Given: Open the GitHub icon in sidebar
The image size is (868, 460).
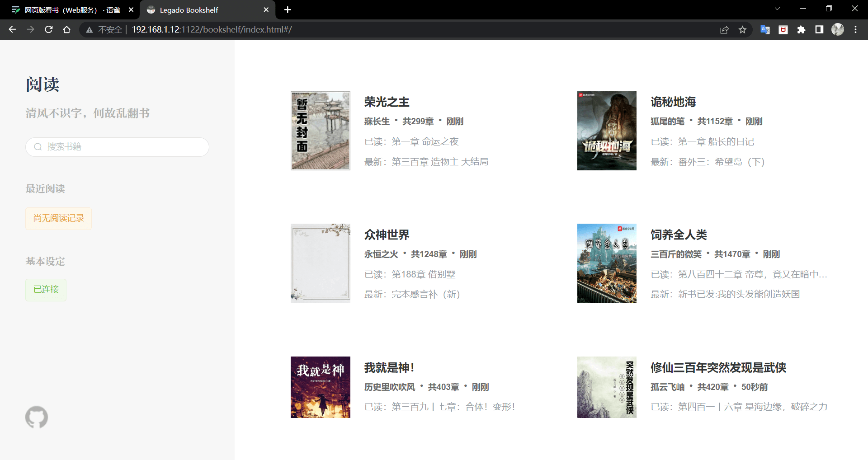Looking at the screenshot, I should click(x=37, y=417).
